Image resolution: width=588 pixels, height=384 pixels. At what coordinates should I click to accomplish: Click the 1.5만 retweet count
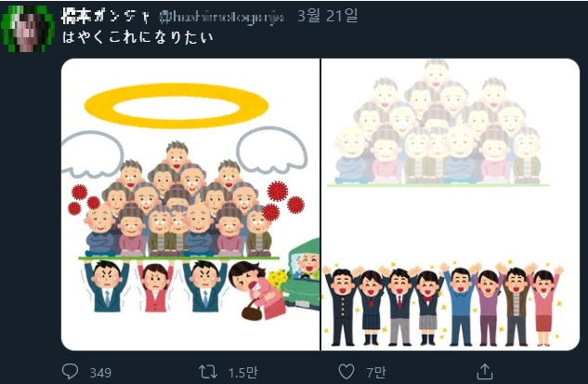(242, 372)
